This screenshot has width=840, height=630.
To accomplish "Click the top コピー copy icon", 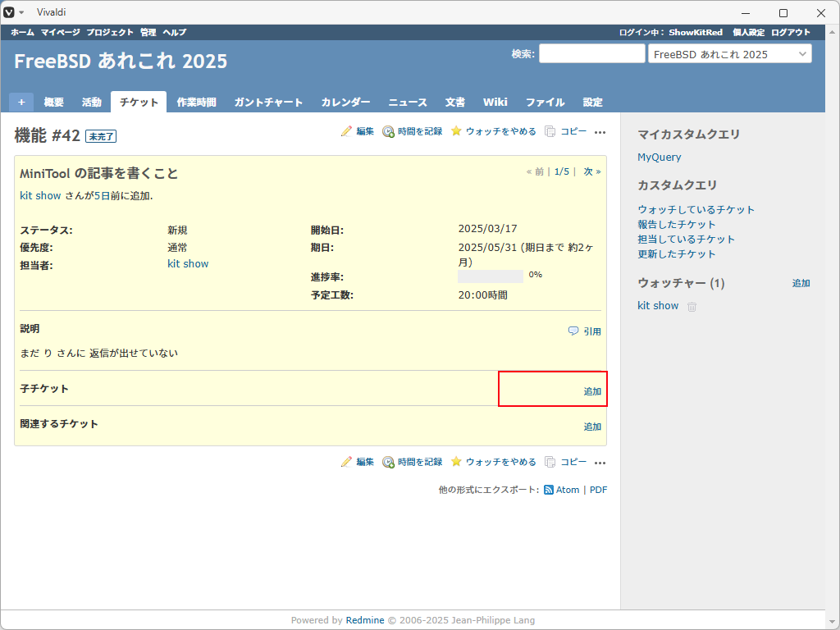I will click(x=550, y=131).
